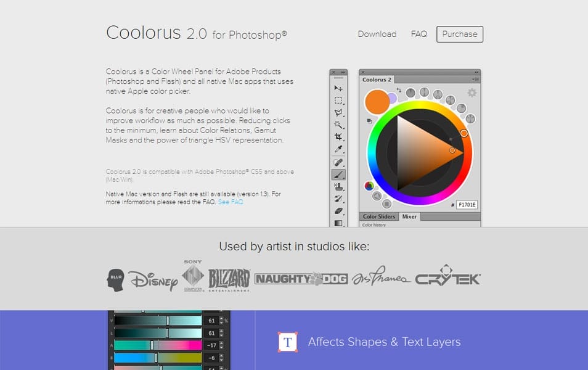Collapse the Coolorus panel with double arrows
588x370 pixels.
(476, 72)
